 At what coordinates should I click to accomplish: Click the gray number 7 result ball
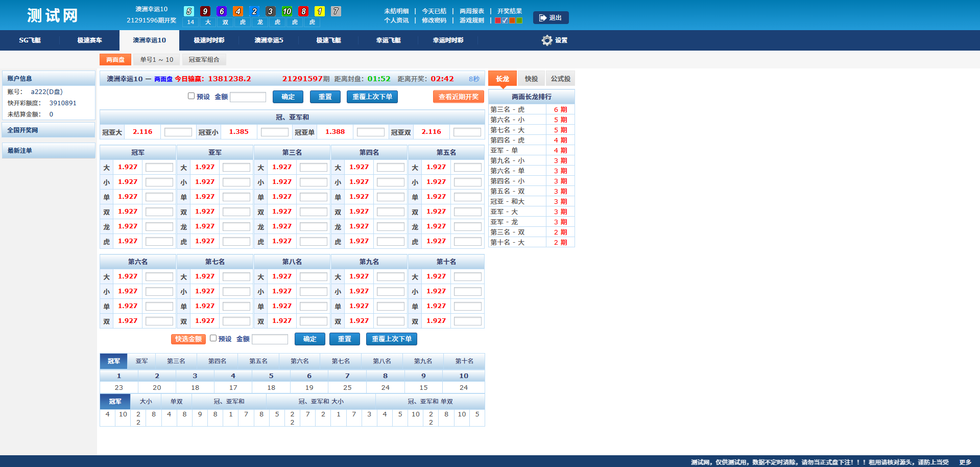tap(336, 11)
